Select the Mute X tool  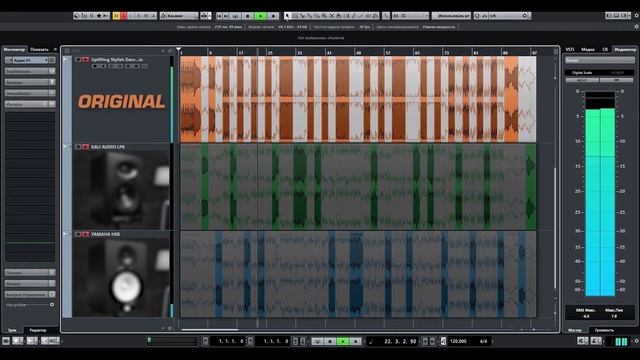pos(332,16)
